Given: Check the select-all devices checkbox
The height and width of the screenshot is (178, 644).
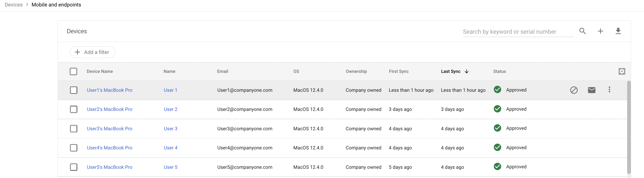Looking at the screenshot, I should pos(73,71).
